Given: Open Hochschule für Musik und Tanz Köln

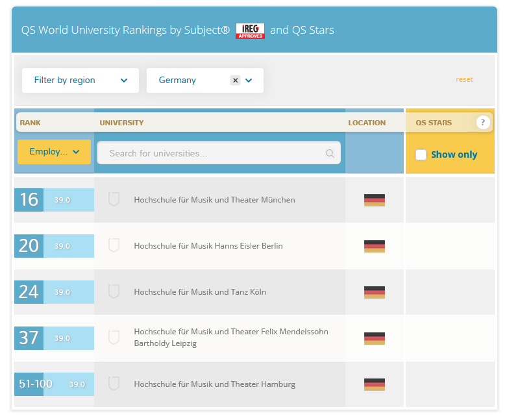Looking at the screenshot, I should 200,292.
